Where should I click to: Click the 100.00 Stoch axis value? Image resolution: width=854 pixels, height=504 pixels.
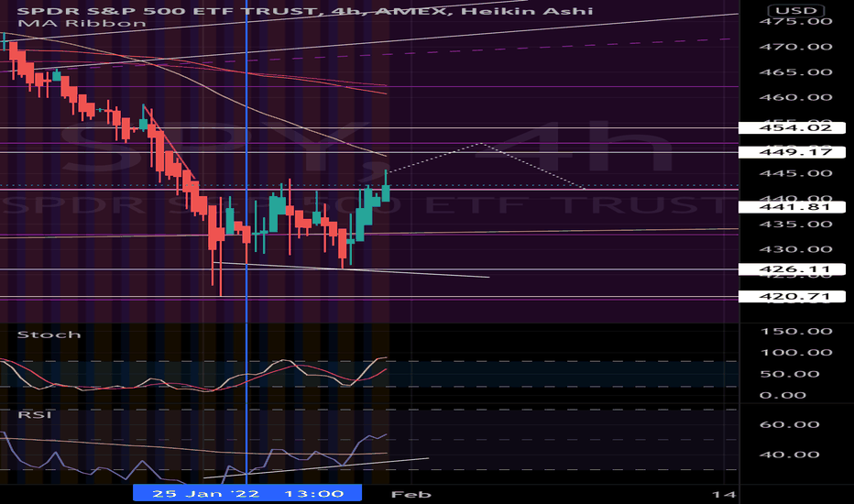(795, 353)
